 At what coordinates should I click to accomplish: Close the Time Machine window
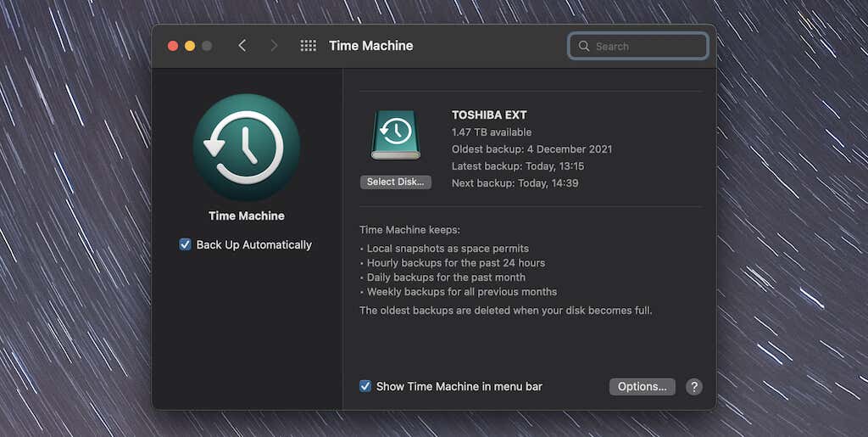(x=173, y=46)
